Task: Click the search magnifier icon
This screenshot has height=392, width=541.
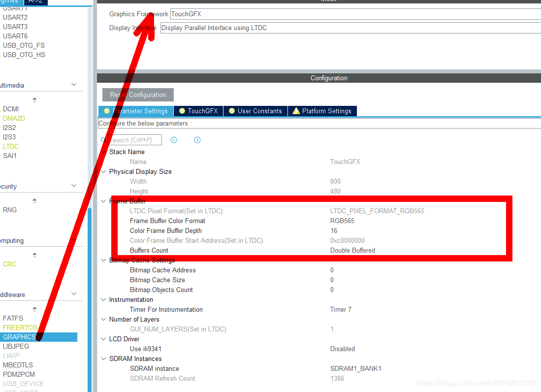Action: [103, 140]
